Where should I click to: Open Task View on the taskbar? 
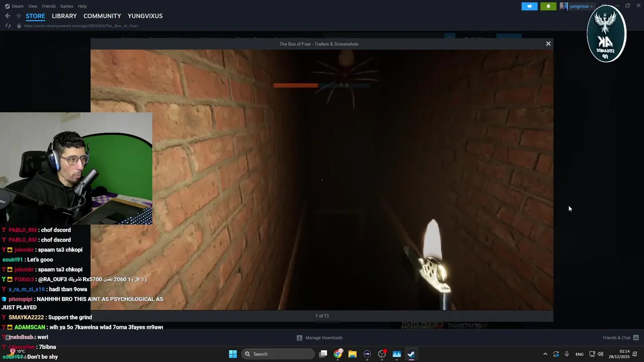pos(324,354)
